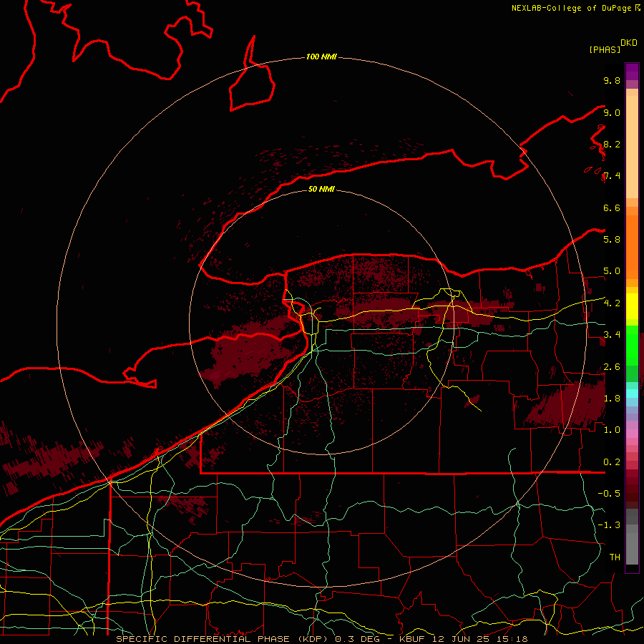644x644 pixels.
Task: Click the -0.5 value on the scale
Action: tap(609, 493)
